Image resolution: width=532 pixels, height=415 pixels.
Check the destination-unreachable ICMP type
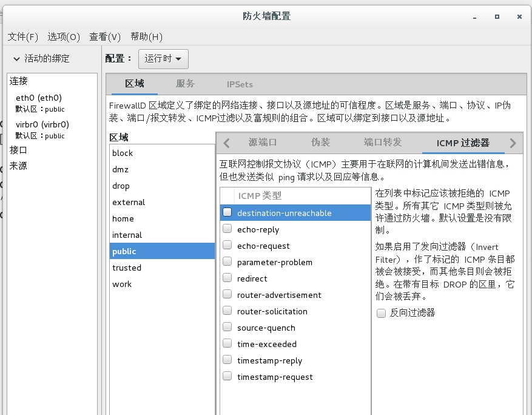[227, 212]
